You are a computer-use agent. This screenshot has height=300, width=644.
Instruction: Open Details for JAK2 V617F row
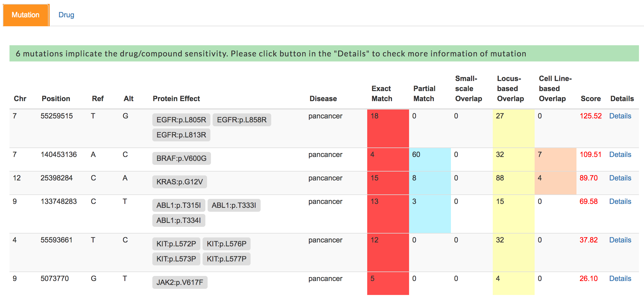tap(620, 278)
